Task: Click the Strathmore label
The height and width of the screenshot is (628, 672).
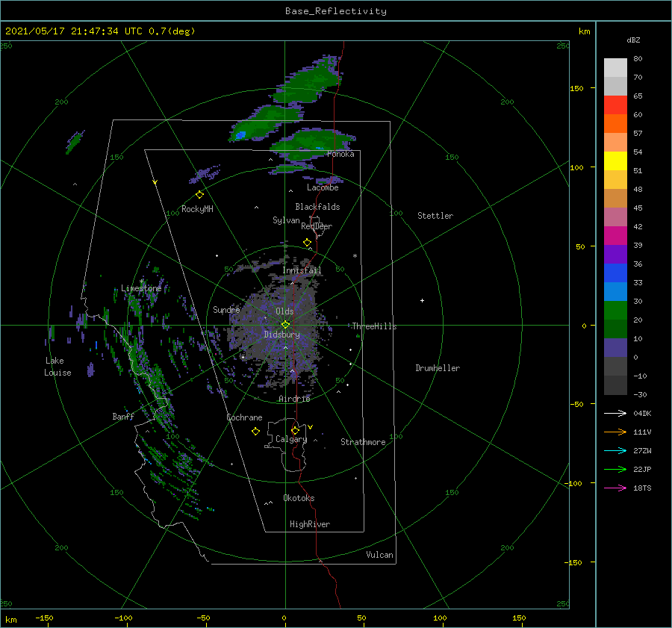Action: point(363,442)
